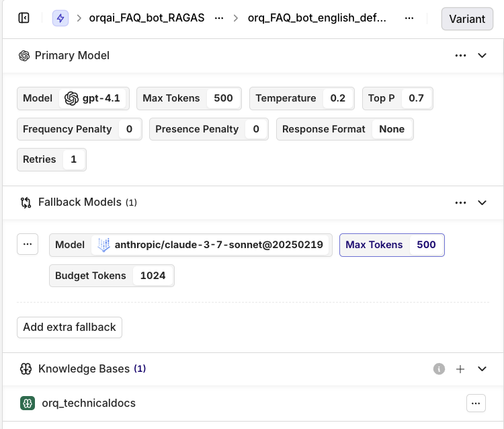Click the Fallback Models (1) heading

[x=87, y=202]
